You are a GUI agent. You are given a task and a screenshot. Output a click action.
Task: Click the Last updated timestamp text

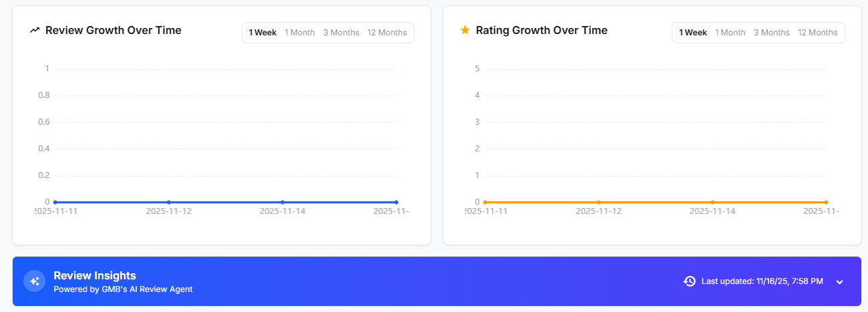[762, 281]
